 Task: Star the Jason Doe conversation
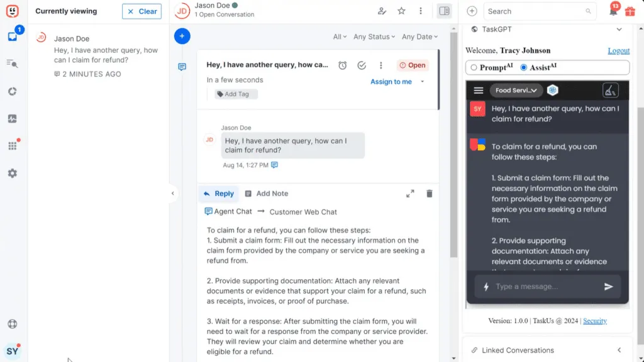401,11
